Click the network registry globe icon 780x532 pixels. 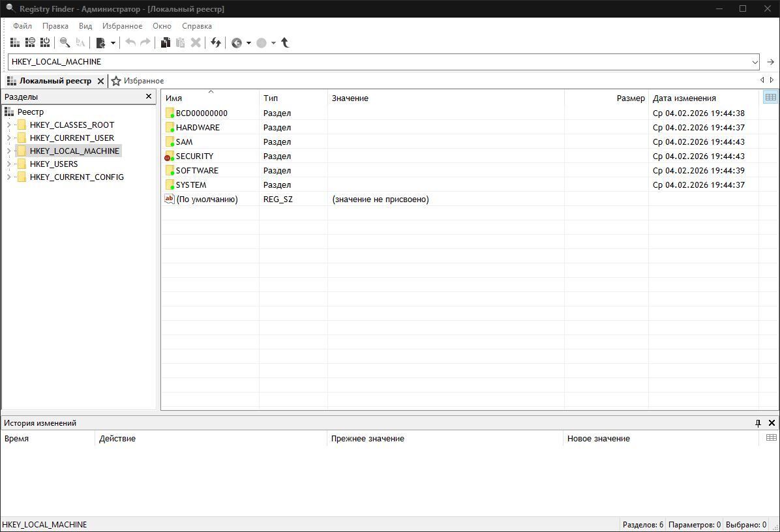pos(30,43)
